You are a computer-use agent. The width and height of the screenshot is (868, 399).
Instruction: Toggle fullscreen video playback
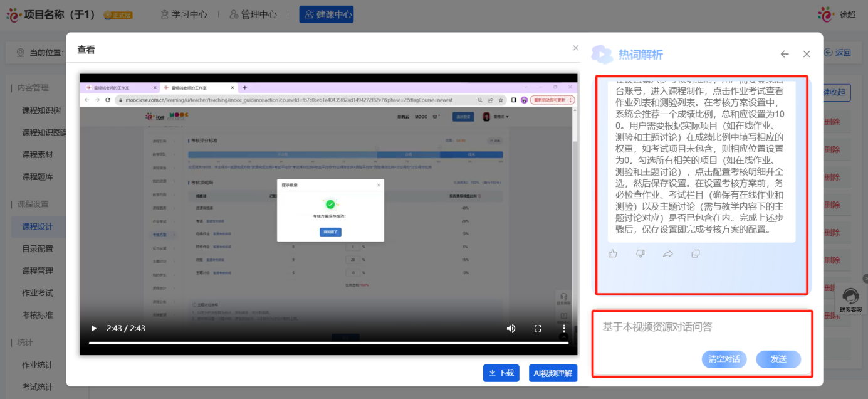click(537, 327)
